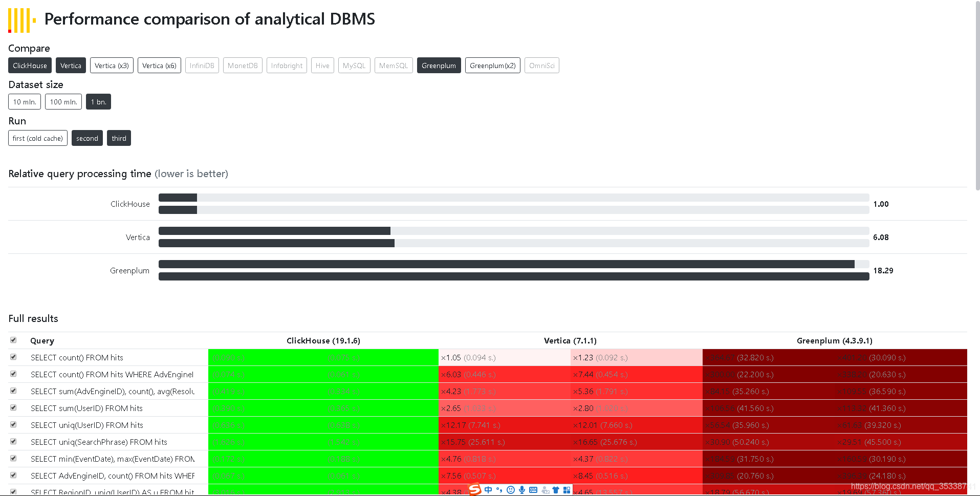Toggle the third run button
Screen dimensions: 980x496
(x=119, y=138)
